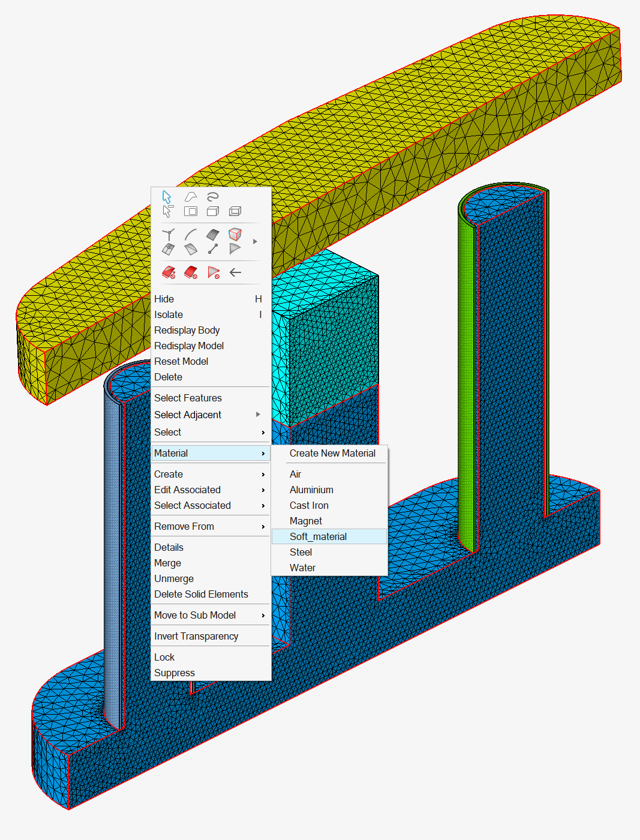This screenshot has width=640, height=840.
Task: Choose Hide from the context menu
Action: 211,299
